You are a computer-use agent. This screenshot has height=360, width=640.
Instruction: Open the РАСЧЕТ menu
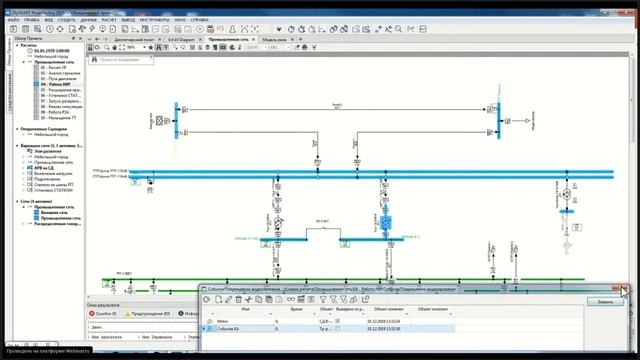[x=109, y=20]
